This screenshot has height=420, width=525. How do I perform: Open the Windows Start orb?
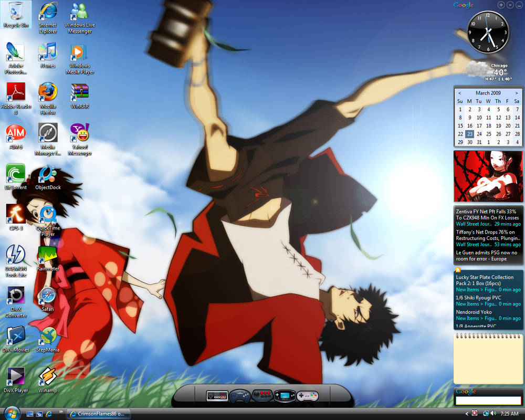click(12, 414)
